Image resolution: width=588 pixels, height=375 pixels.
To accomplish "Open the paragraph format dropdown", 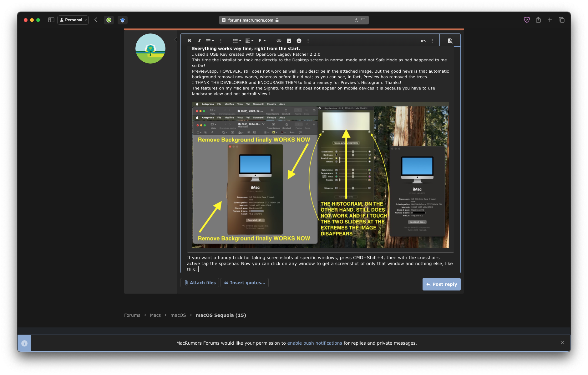I will pos(262,41).
